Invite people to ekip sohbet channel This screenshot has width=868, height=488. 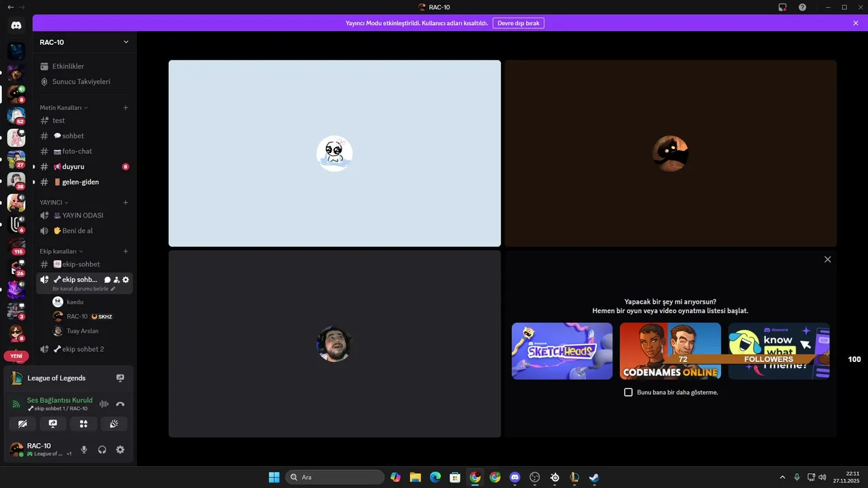[x=117, y=280]
